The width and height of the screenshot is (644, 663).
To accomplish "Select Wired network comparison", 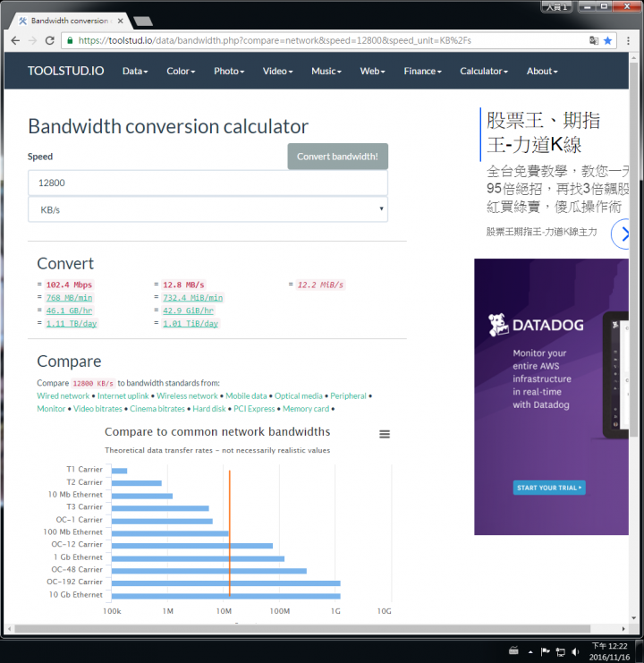I will click(64, 395).
